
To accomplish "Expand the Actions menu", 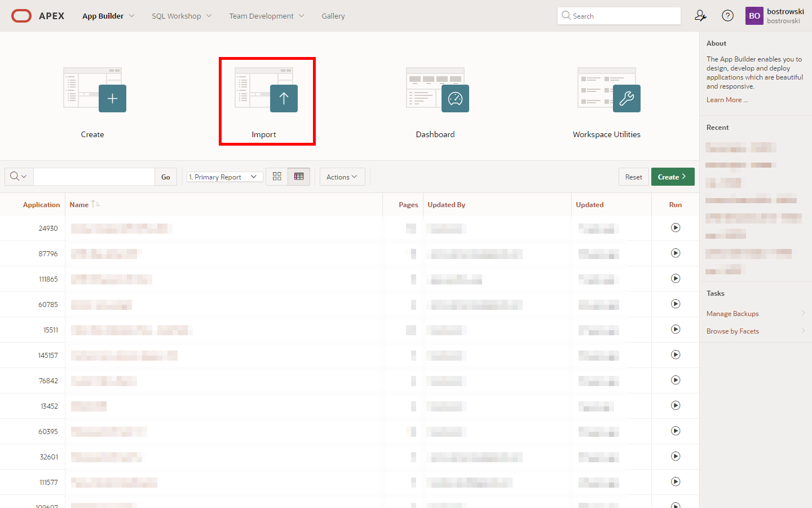I will pos(342,177).
